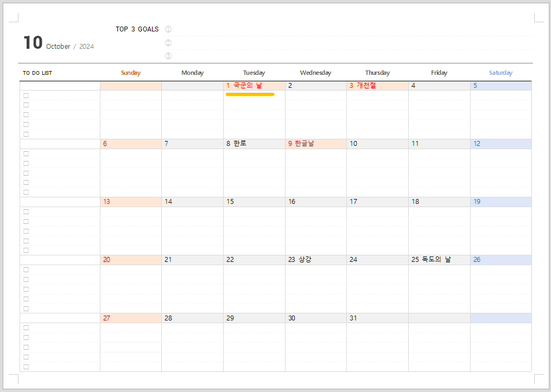The image size is (551, 392).
Task: Click the Sunday column header
Action: (x=131, y=73)
